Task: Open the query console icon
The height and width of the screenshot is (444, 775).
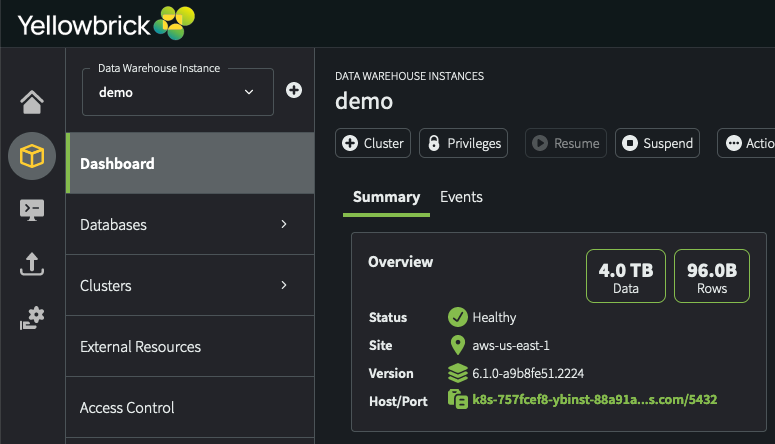Action: pos(32,210)
